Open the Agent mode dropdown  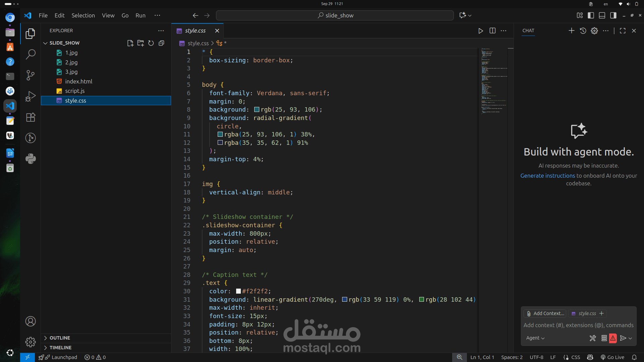click(535, 338)
